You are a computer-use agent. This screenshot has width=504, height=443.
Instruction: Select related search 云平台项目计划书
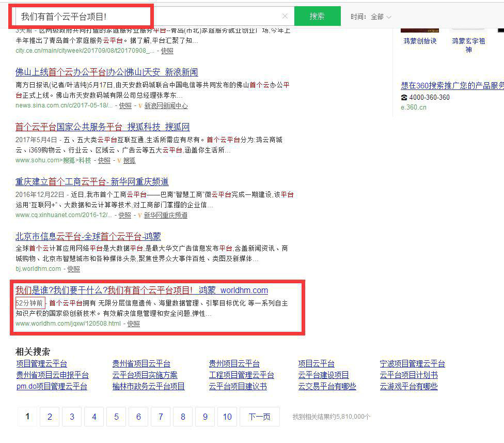tap(408, 375)
